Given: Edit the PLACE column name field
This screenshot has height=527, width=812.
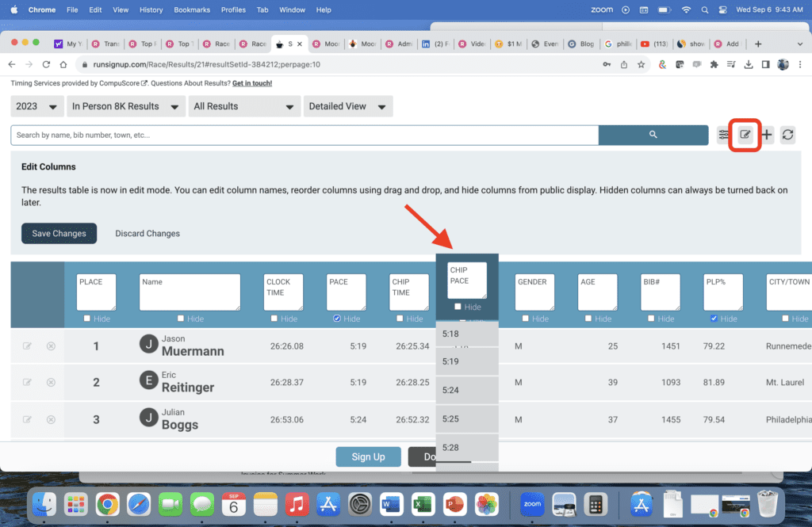Looking at the screenshot, I should click(96, 292).
